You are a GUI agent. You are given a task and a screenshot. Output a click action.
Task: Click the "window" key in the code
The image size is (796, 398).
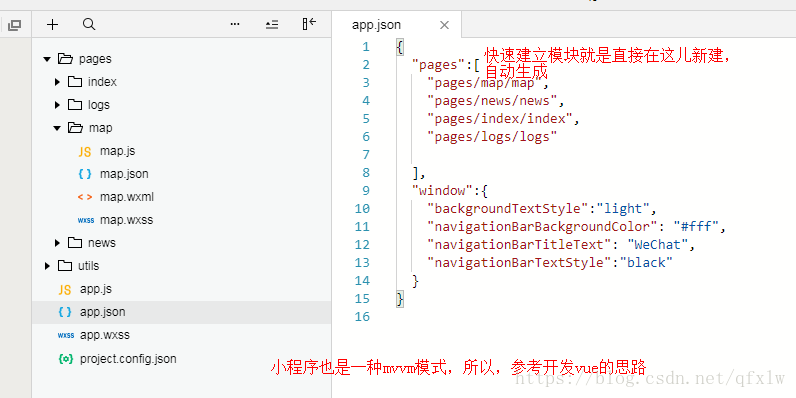coord(443,191)
